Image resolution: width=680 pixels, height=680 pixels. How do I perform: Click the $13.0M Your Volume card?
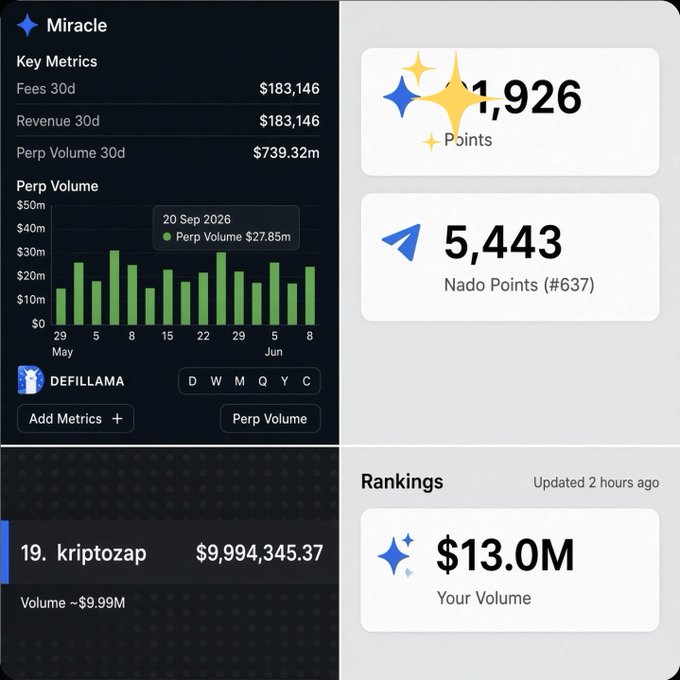click(510, 570)
